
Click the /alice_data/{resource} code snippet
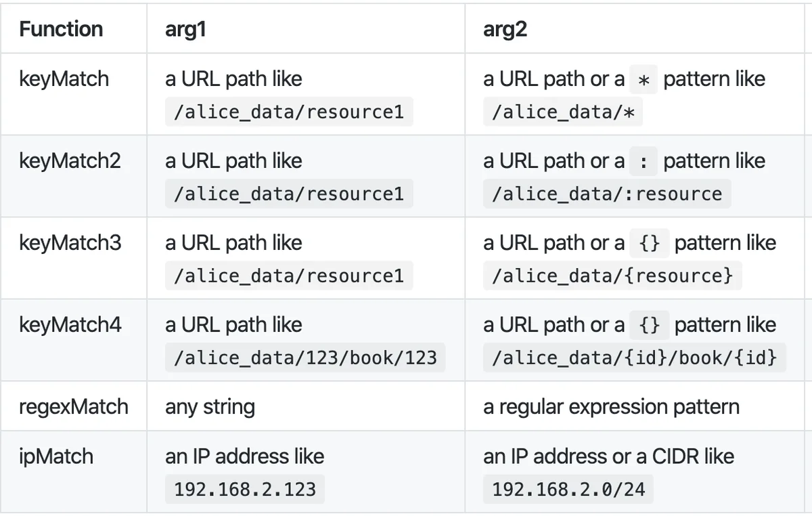pyautogui.click(x=612, y=276)
